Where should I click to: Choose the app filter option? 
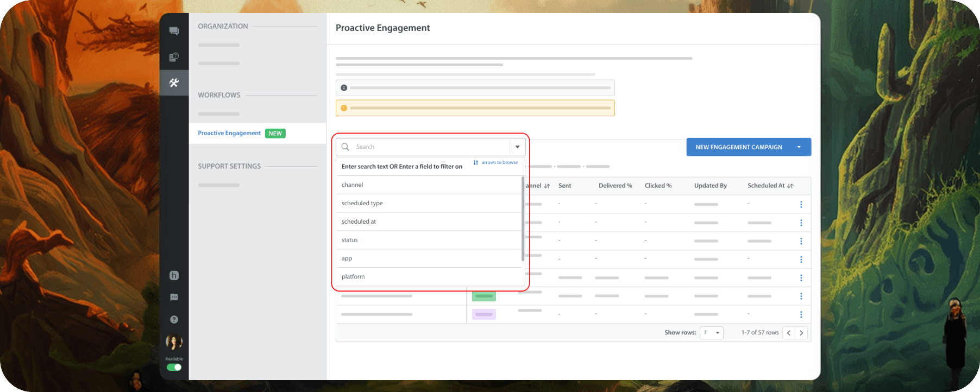click(x=429, y=258)
